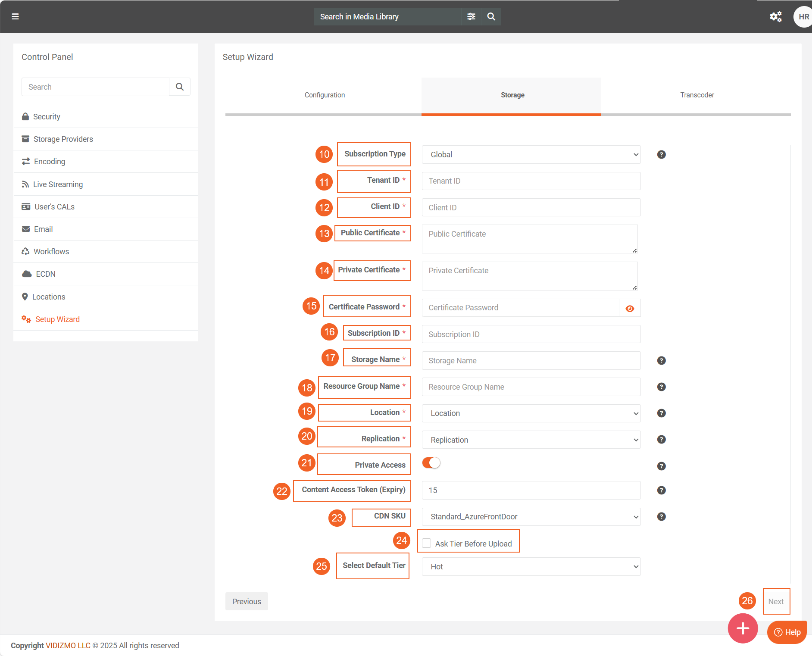Open the VIDIZMO LLC footer link
The width and height of the screenshot is (812, 656).
coord(68,645)
